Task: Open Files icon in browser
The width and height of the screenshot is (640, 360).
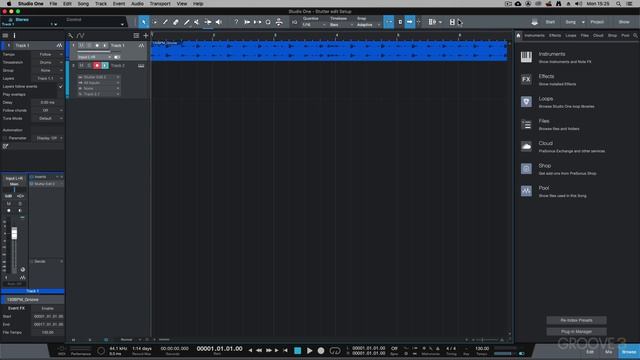Action: (x=526, y=124)
